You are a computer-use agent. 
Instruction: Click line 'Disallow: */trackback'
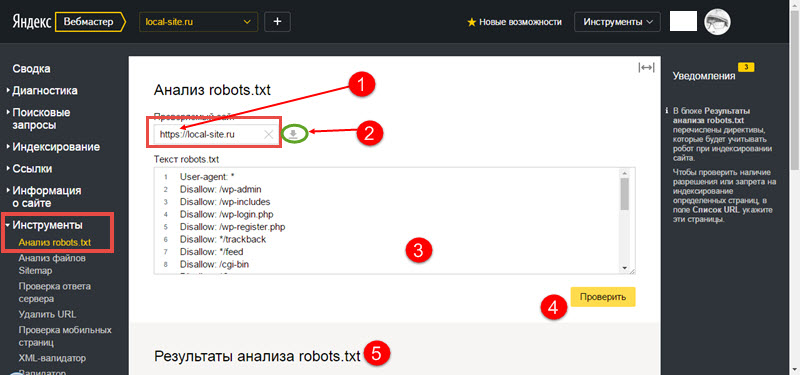[x=223, y=239]
